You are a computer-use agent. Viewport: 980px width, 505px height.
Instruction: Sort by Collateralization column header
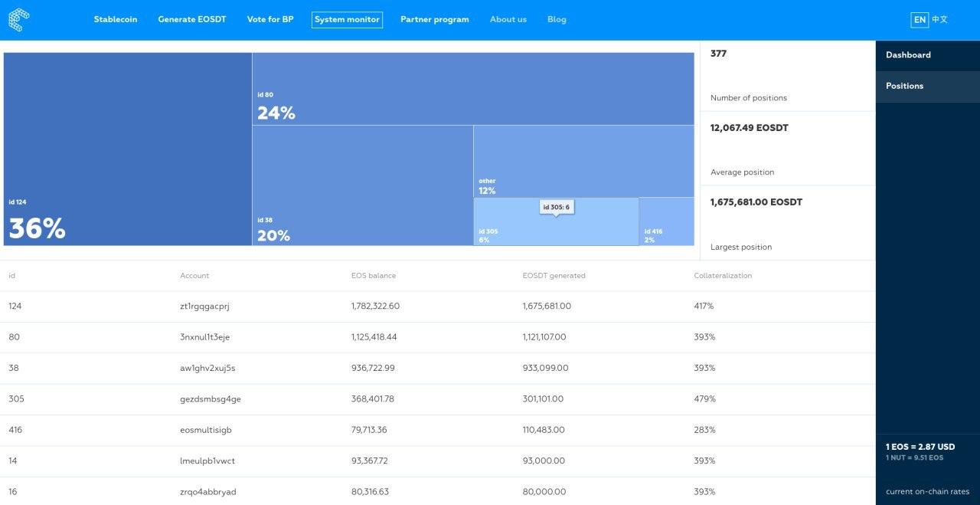[723, 276]
